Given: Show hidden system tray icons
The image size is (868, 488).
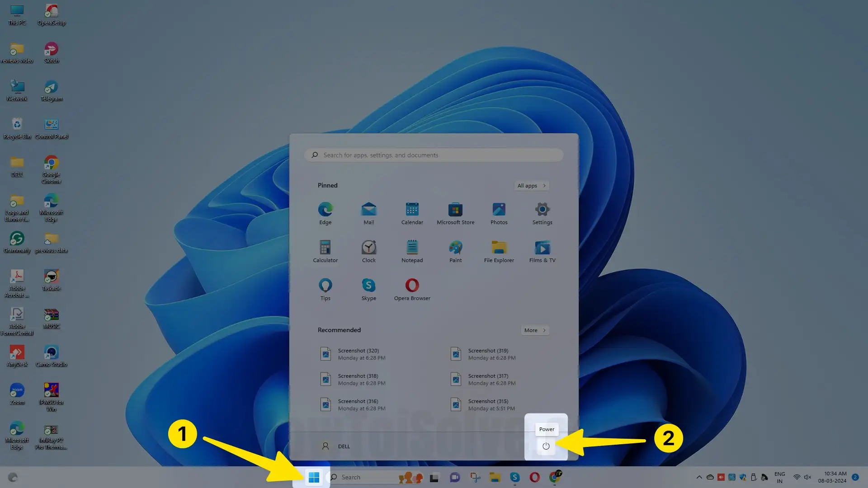Looking at the screenshot, I should (x=699, y=477).
